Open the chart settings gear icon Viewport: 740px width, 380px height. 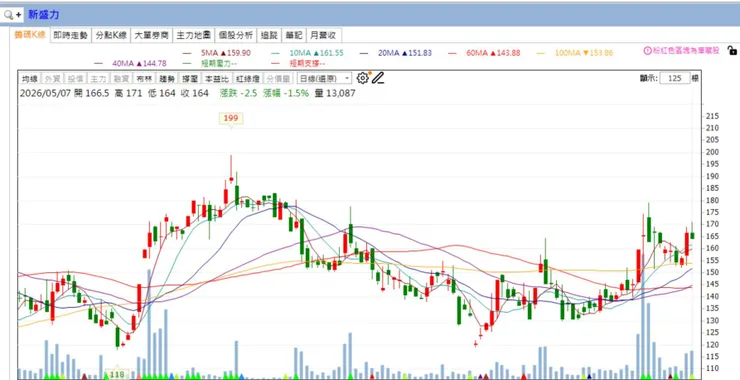[362, 78]
